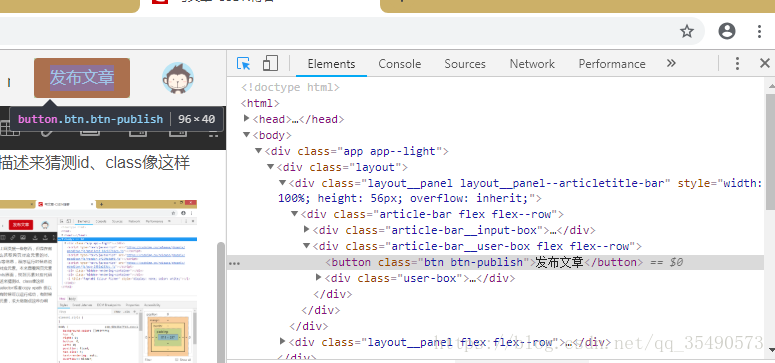Viewport: 775px width, 363px height.
Task: Open DevTools customize three-dot menu
Action: 737,63
